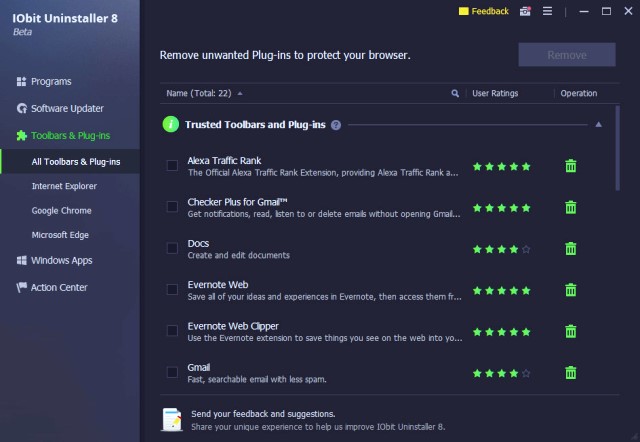Sort by Name column arrow
The height and width of the screenshot is (442, 640).
240,93
